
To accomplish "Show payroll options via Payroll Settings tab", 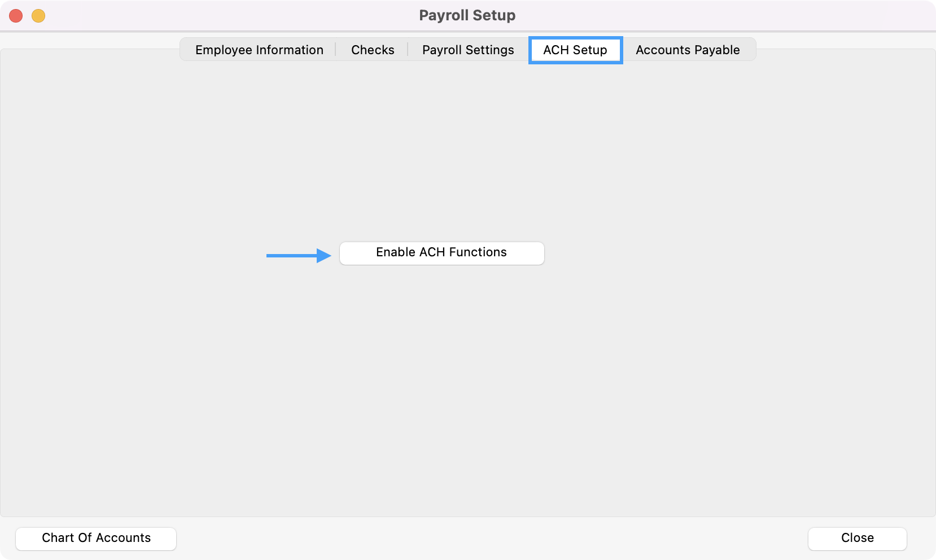I will pyautogui.click(x=468, y=50).
